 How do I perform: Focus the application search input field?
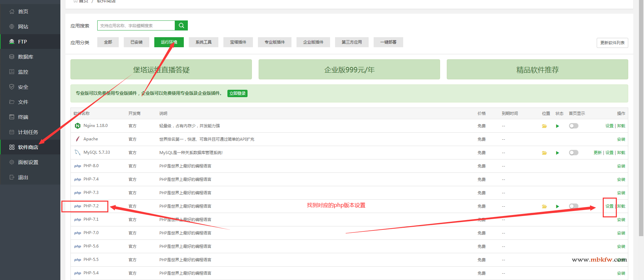[136, 25]
